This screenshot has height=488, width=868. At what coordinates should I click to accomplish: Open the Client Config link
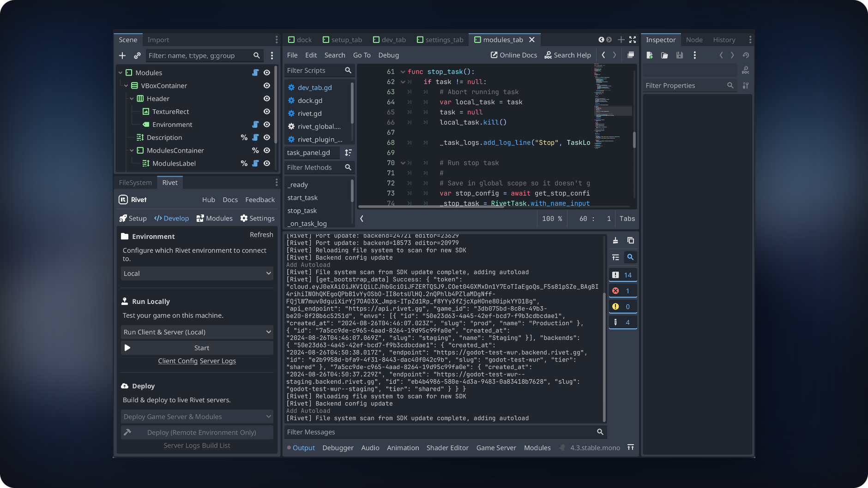point(178,361)
